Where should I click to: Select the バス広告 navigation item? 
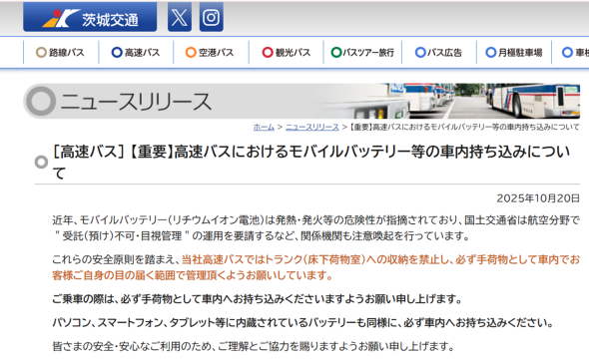438,52
